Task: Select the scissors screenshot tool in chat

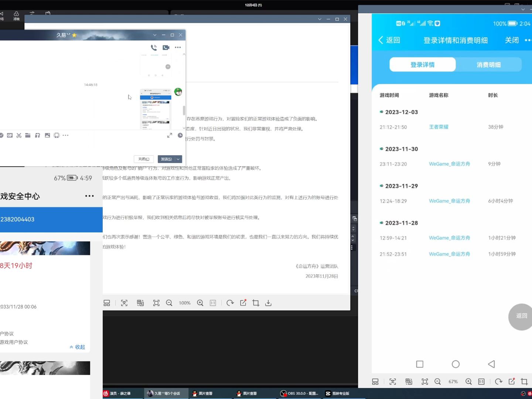Action: pos(19,135)
